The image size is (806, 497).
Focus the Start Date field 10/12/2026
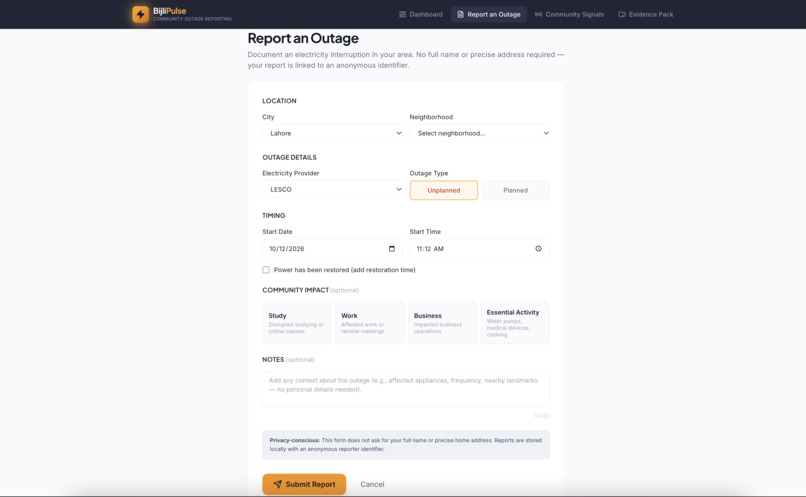tap(332, 249)
